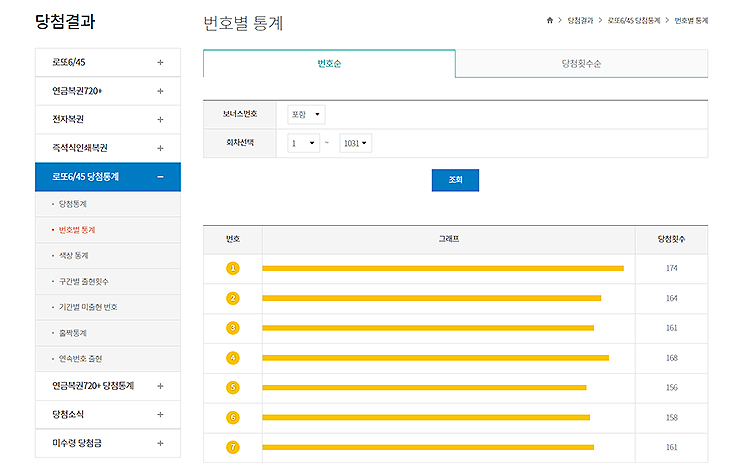This screenshot has height=463, width=740.
Task: Open 당첨통계 submenu item
Action: pyautogui.click(x=73, y=204)
